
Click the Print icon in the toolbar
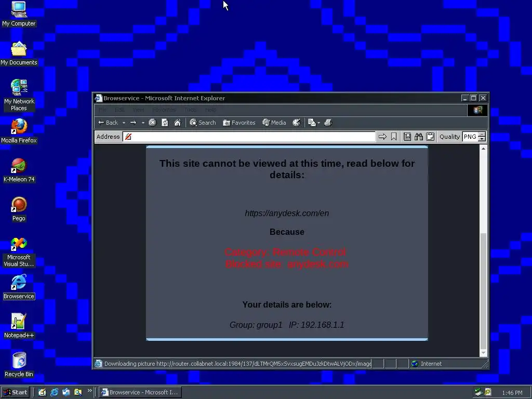(328, 123)
